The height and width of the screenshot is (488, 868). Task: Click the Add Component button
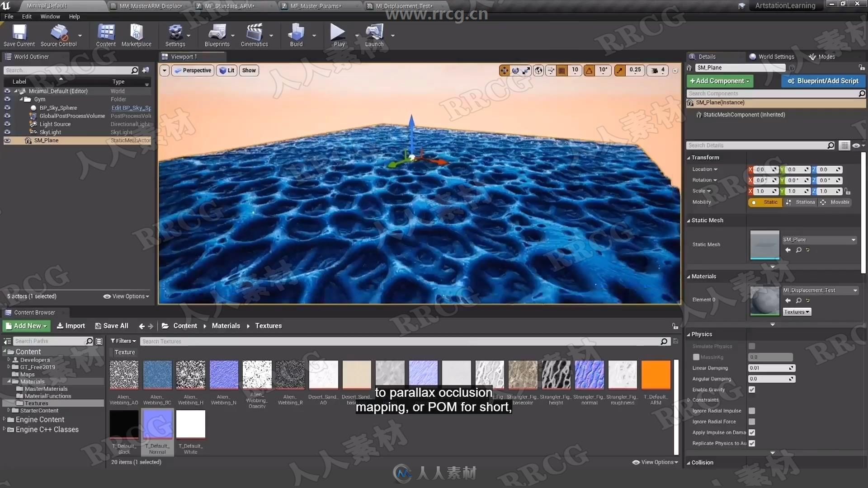pyautogui.click(x=720, y=81)
